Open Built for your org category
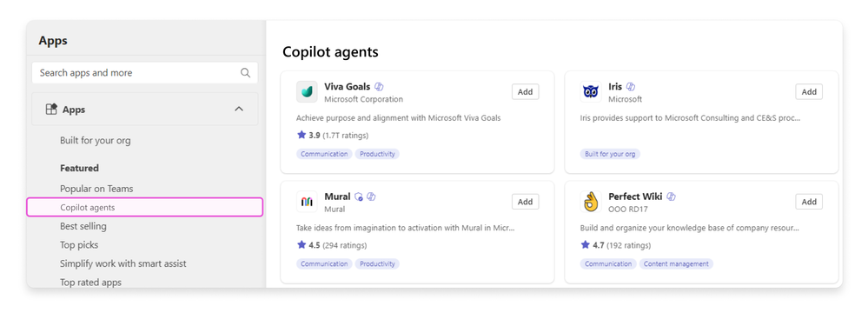The width and height of the screenshot is (868, 313). click(x=96, y=140)
